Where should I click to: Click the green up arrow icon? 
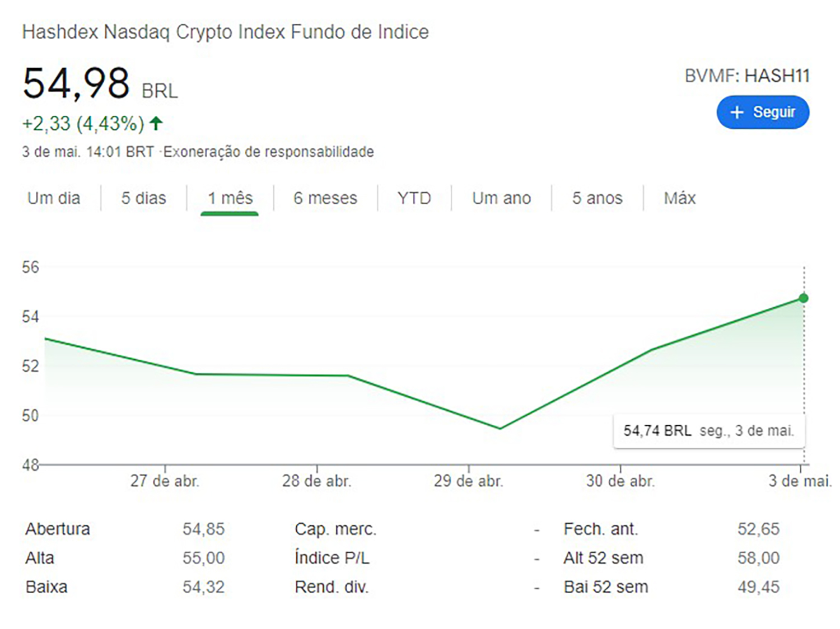[x=156, y=123]
